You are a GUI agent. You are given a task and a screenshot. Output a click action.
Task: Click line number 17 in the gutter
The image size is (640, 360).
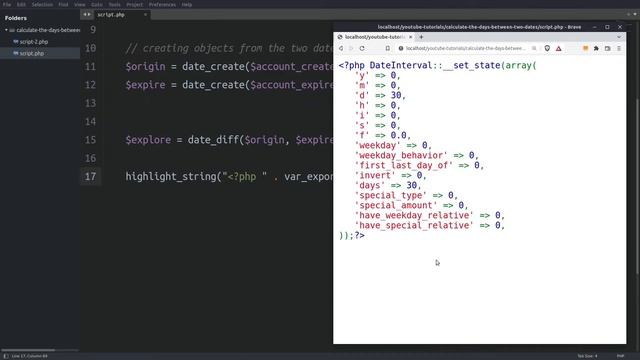click(90, 176)
